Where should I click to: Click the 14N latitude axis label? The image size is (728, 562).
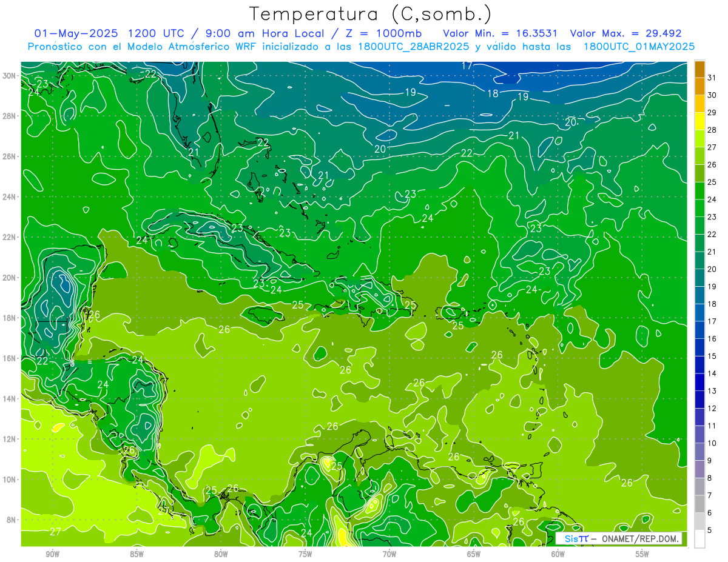tap(10, 398)
